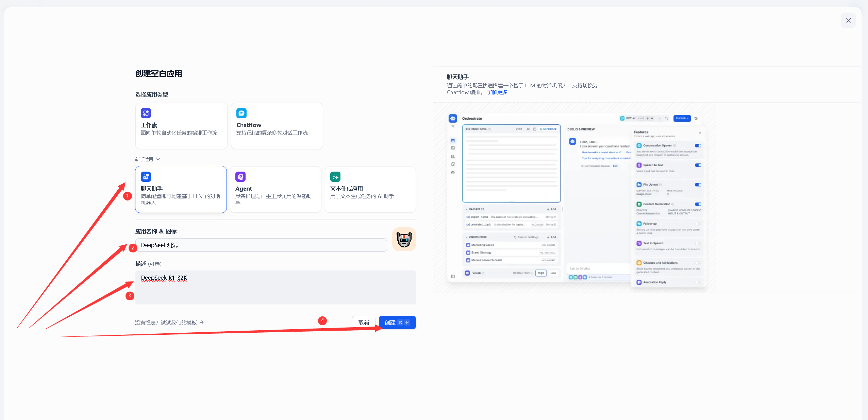Toggle Speech to Text switch in preview
Screen dimensions: 868x420
[698, 165]
